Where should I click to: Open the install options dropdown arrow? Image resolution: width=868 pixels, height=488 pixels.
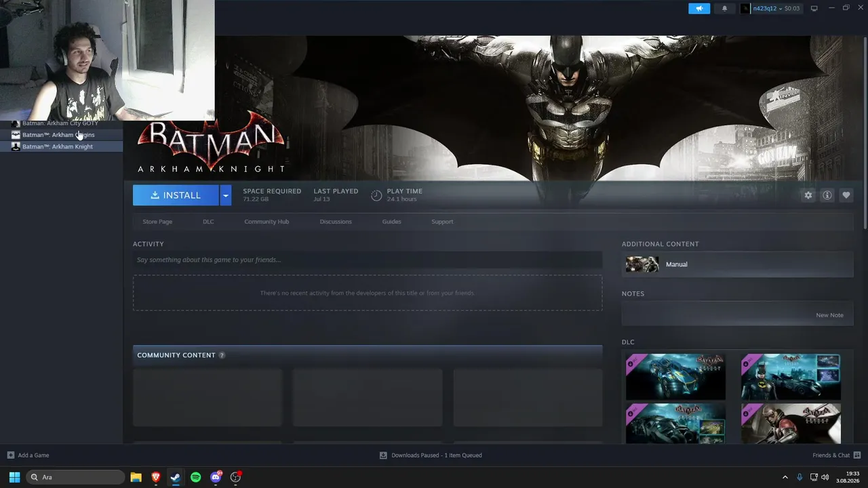tap(226, 195)
